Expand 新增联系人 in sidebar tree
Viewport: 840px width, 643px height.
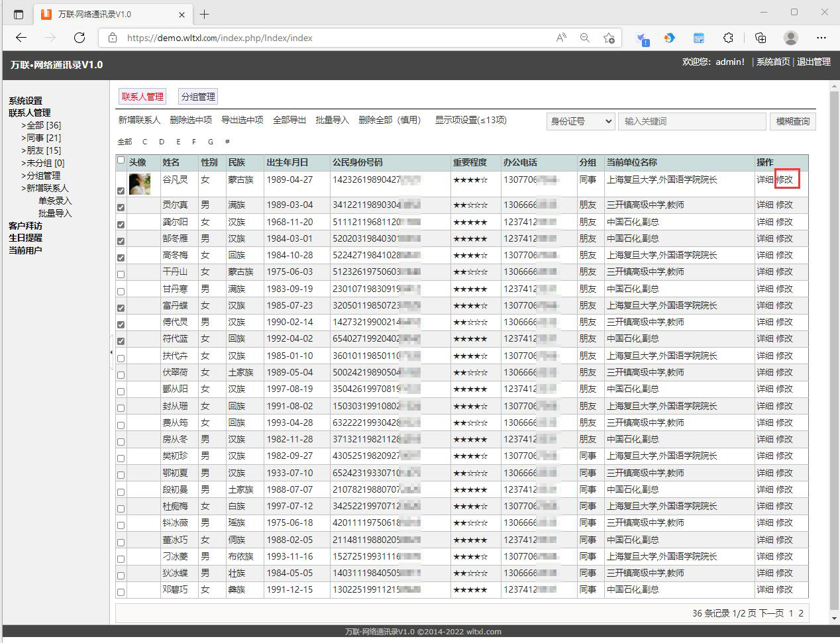tap(47, 188)
